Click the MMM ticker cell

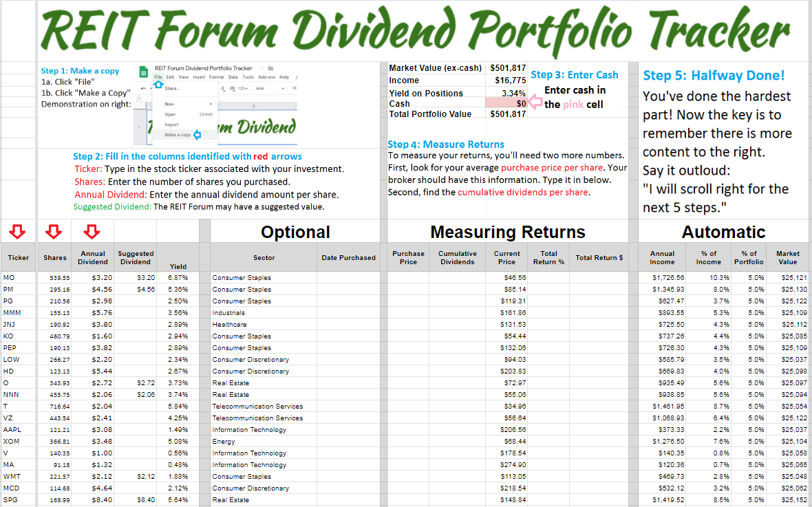coord(18,313)
